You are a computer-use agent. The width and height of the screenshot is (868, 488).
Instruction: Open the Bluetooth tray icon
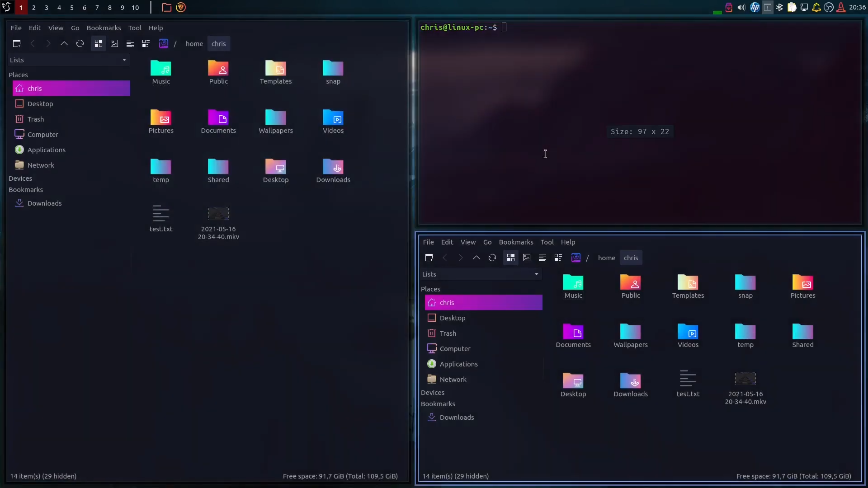(780, 7)
